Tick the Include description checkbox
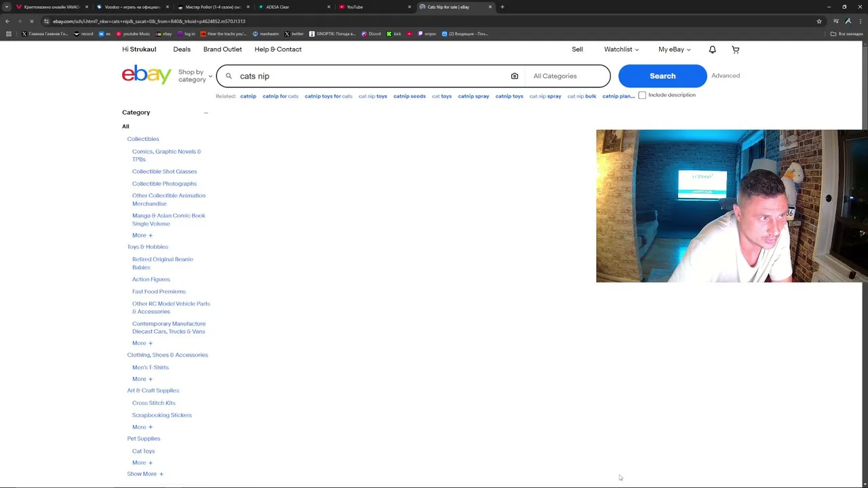Viewport: 868px width, 488px height. [642, 96]
